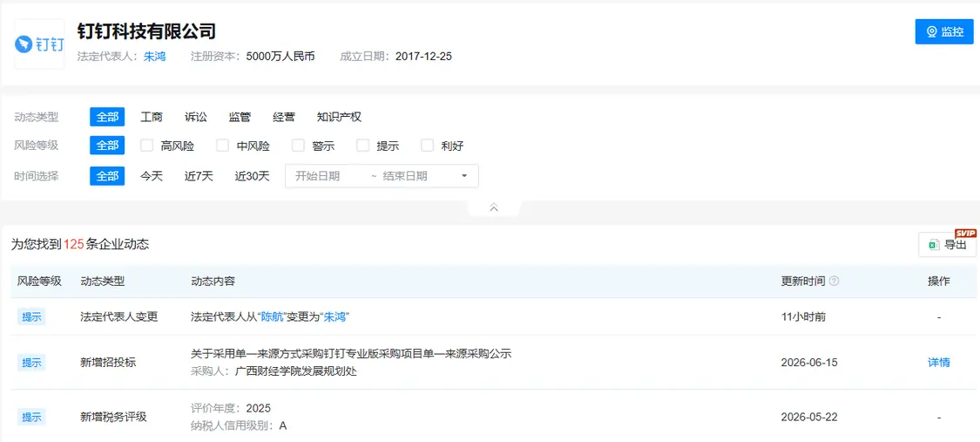This screenshot has height=442, width=980.
Task: Click 风险等级 column header
Action: 39,282
